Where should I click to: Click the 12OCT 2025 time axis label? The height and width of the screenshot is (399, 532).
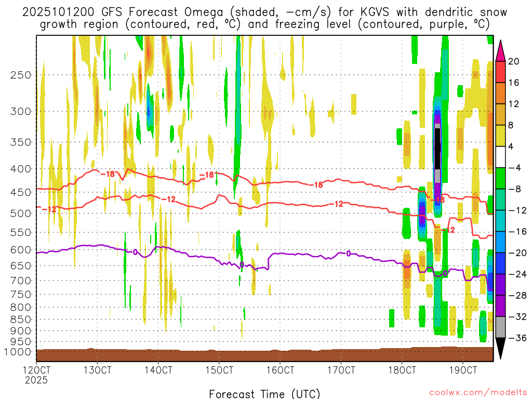(x=36, y=375)
